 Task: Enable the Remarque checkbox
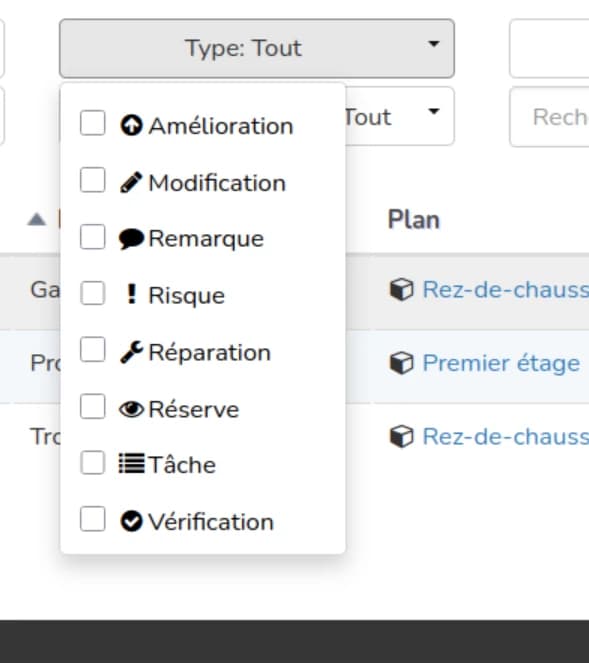coord(93,236)
